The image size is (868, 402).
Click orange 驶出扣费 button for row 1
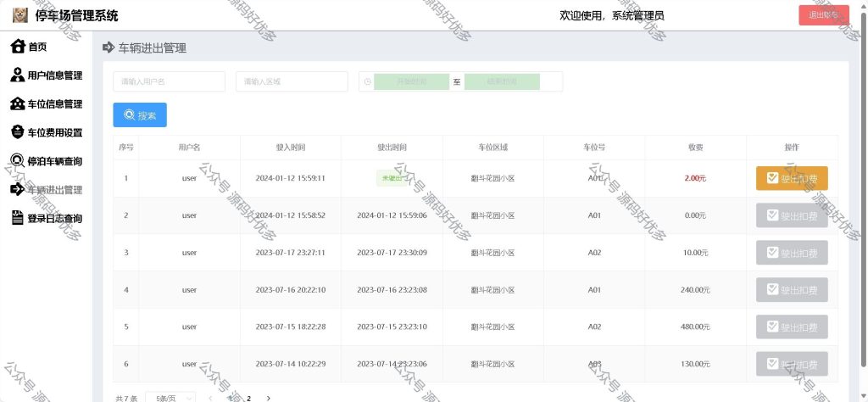pyautogui.click(x=792, y=178)
